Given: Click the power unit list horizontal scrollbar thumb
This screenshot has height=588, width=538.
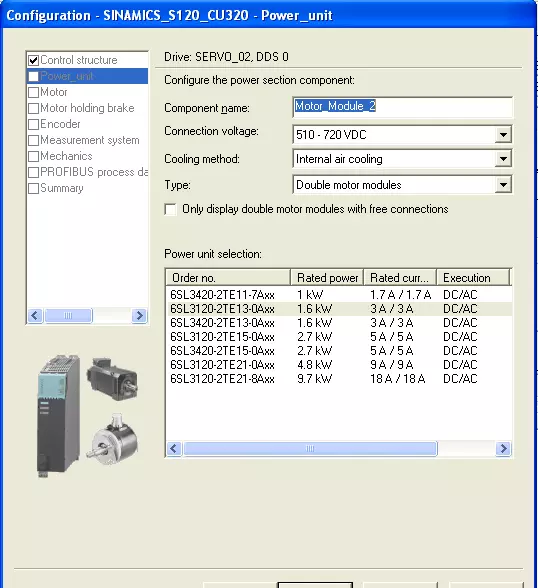Looking at the screenshot, I should point(310,448).
